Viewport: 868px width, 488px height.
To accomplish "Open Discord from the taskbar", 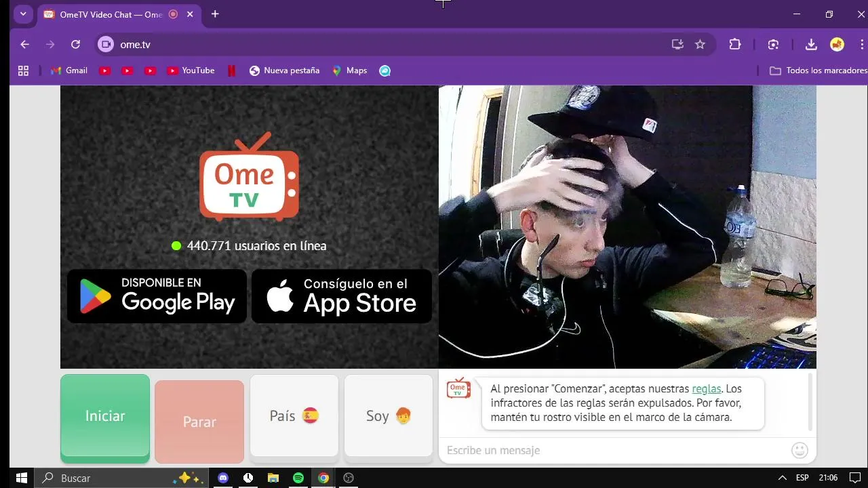I will [223, 478].
